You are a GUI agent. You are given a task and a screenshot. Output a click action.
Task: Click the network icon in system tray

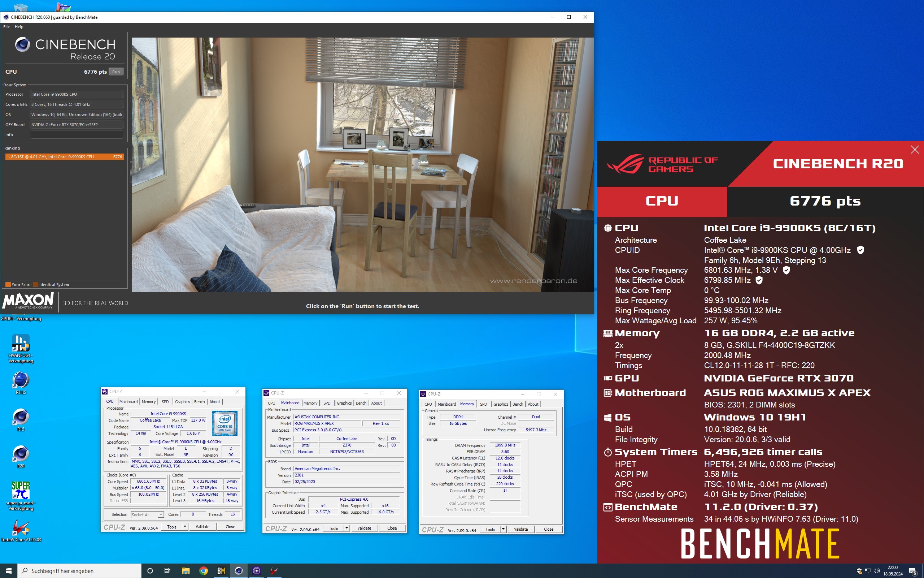[868, 571]
